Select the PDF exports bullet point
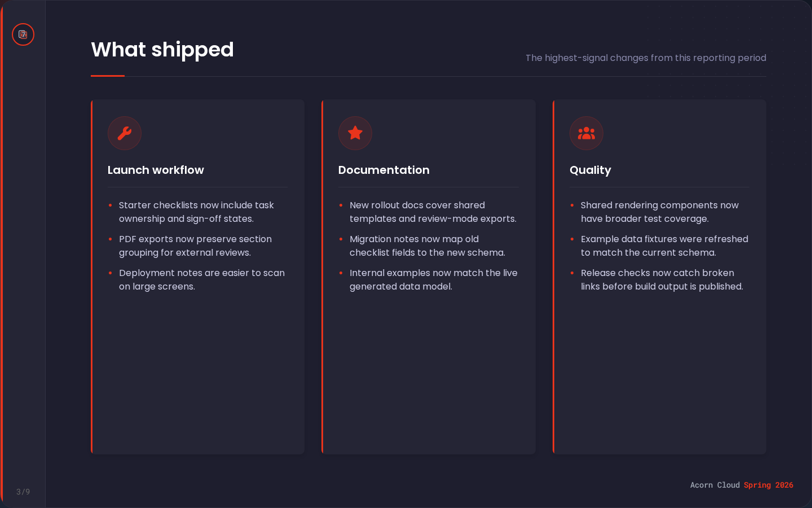The width and height of the screenshot is (812, 508). click(x=195, y=246)
